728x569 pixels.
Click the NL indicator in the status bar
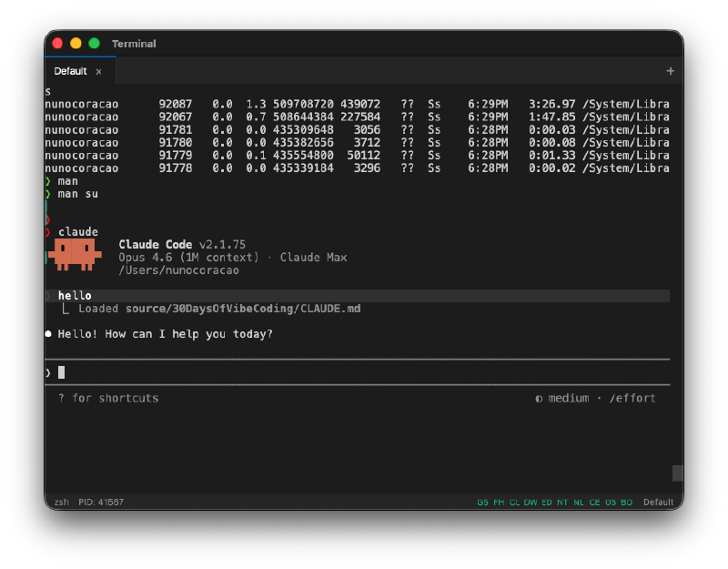coord(579,503)
